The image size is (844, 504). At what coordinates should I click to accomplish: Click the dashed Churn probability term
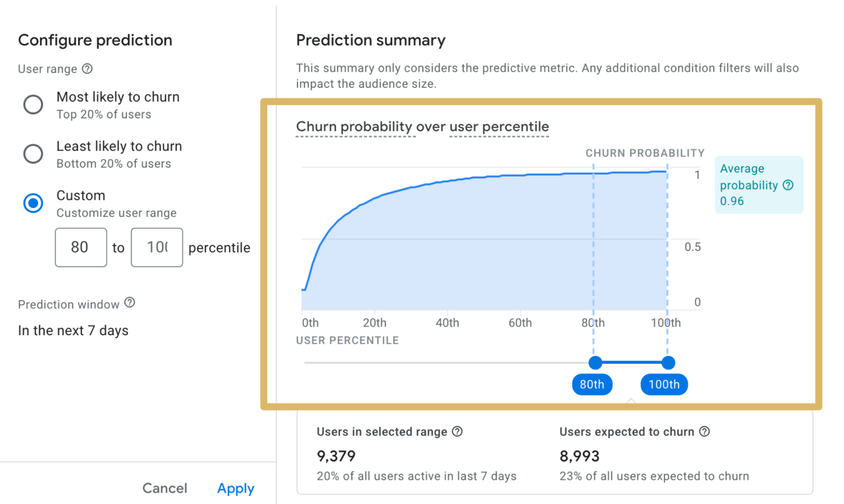(355, 126)
